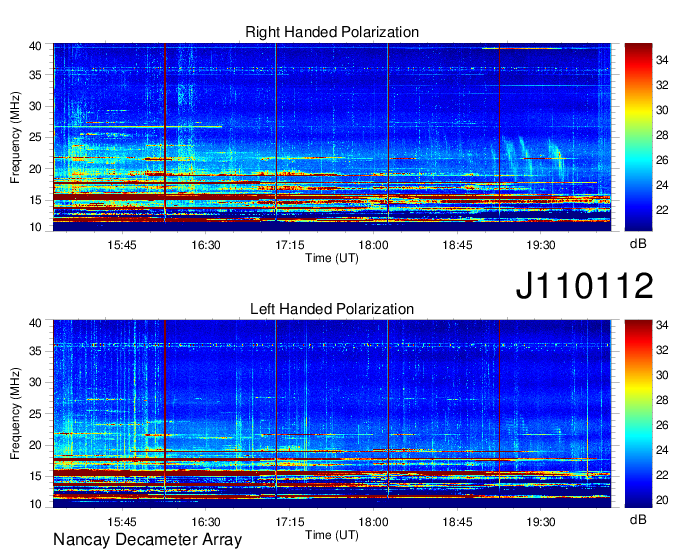Click the 24 dB label on left-handed color bar
The width and height of the screenshot is (680, 552).
(662, 450)
